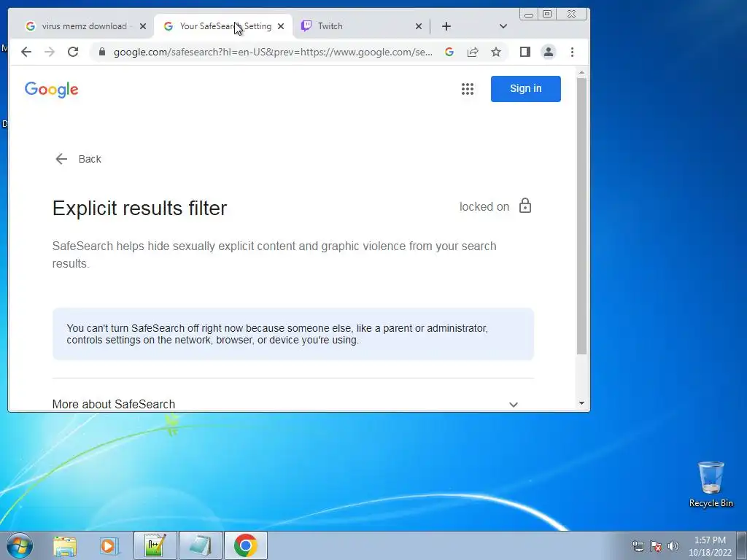
Task: Minimize the Chrome window
Action: click(529, 15)
